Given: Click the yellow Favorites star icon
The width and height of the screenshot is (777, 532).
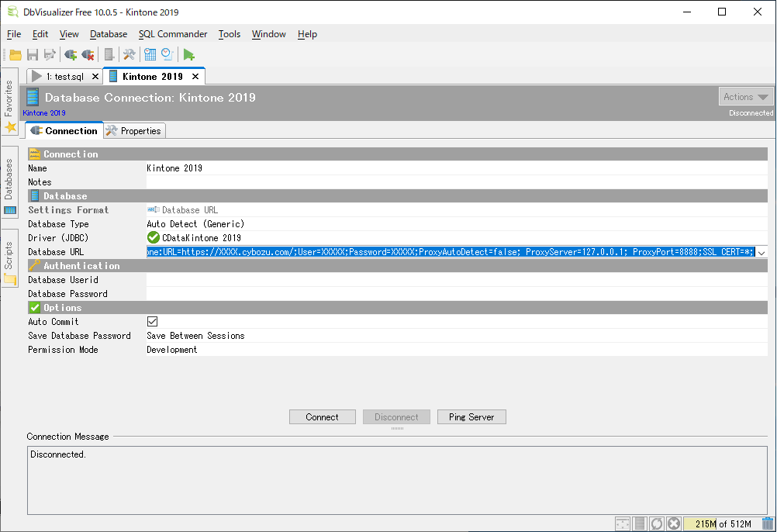Looking at the screenshot, I should click(10, 127).
